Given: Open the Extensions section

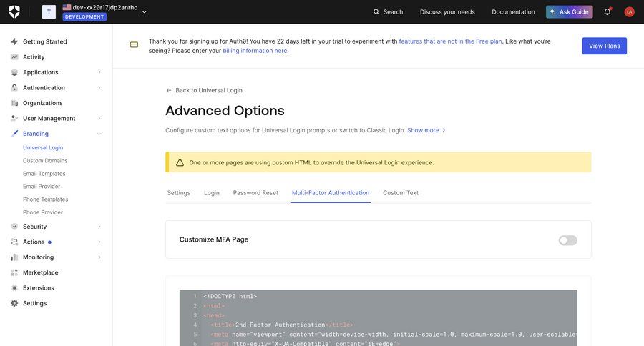Looking at the screenshot, I should pos(39,287).
